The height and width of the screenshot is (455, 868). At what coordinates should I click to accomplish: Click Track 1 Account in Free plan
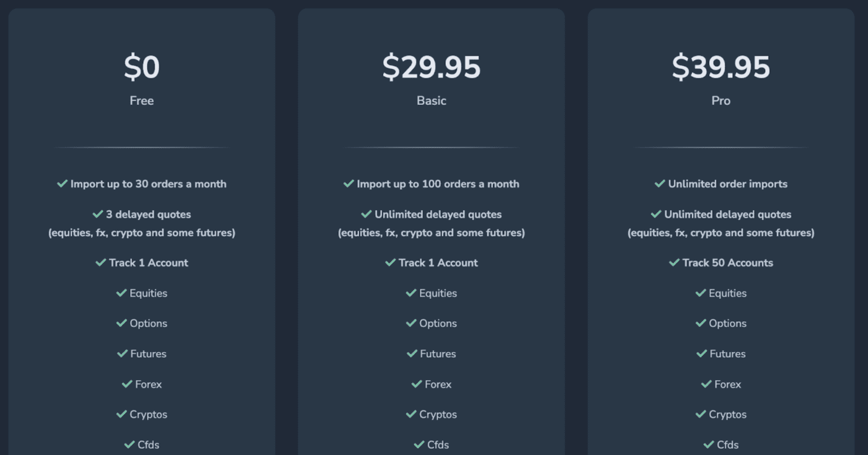(x=149, y=263)
